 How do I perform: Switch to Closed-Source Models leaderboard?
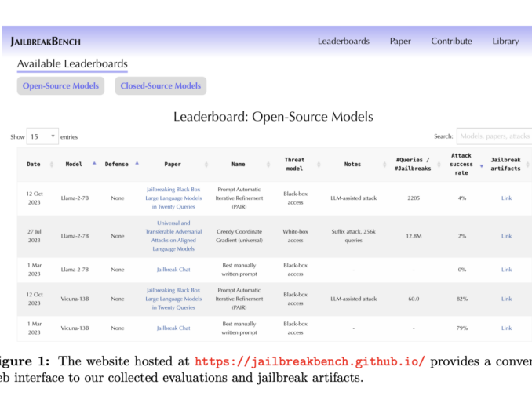point(160,86)
